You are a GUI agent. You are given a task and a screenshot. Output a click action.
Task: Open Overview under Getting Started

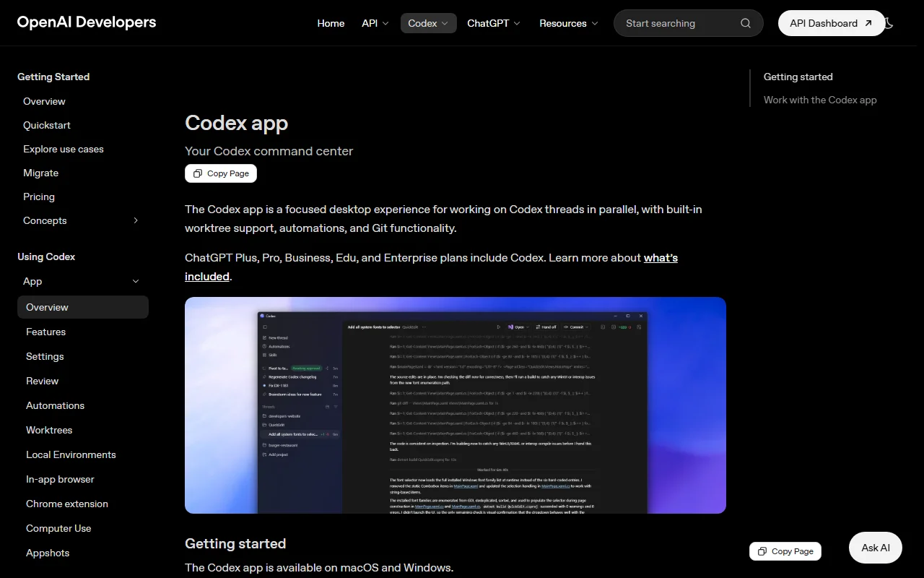(44, 101)
